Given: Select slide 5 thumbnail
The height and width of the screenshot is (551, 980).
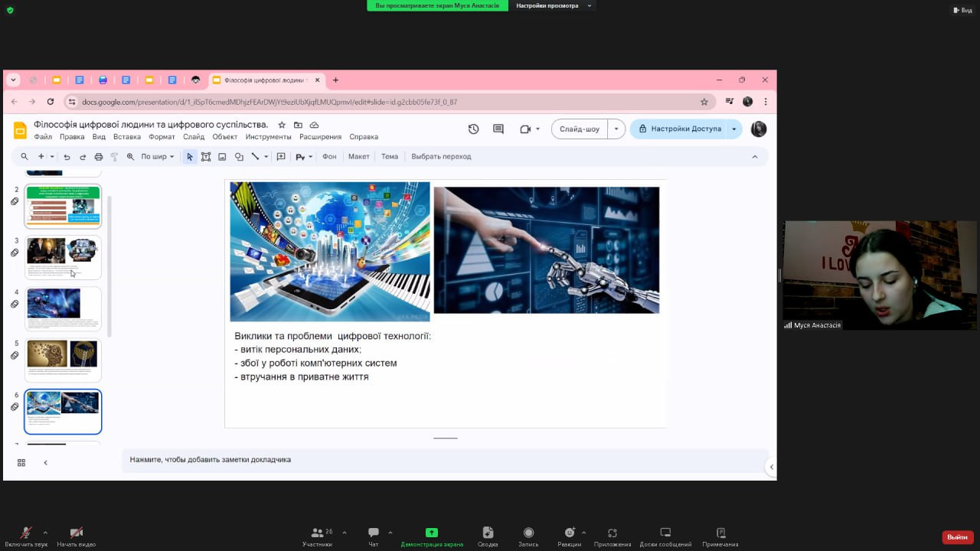Looking at the screenshot, I should pyautogui.click(x=63, y=360).
